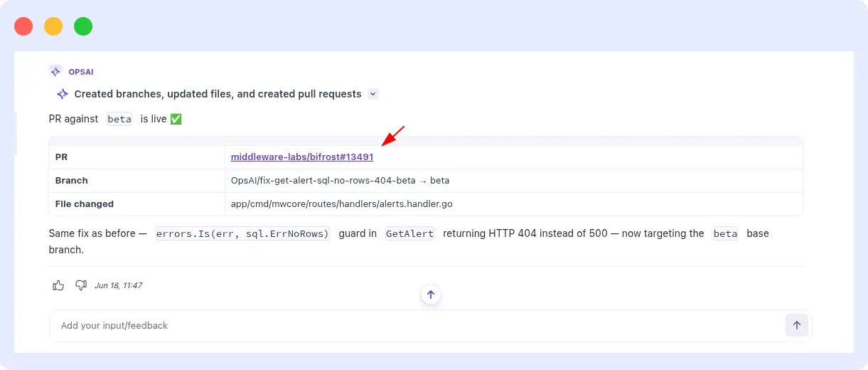Click the green maximize window dot
This screenshot has width=868, height=370.
click(x=83, y=26)
